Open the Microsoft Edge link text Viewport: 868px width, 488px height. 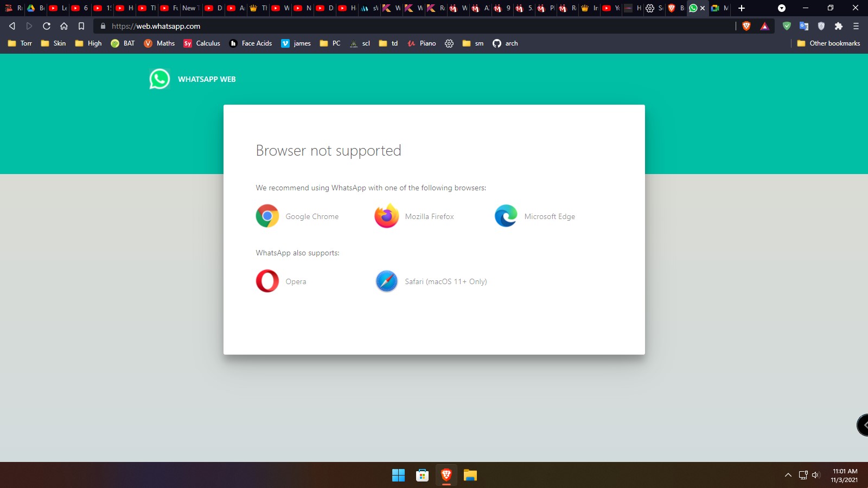pyautogui.click(x=550, y=216)
